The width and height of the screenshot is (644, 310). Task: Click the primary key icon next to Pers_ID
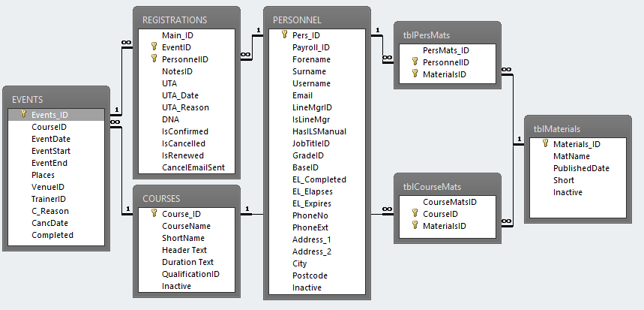coord(285,35)
